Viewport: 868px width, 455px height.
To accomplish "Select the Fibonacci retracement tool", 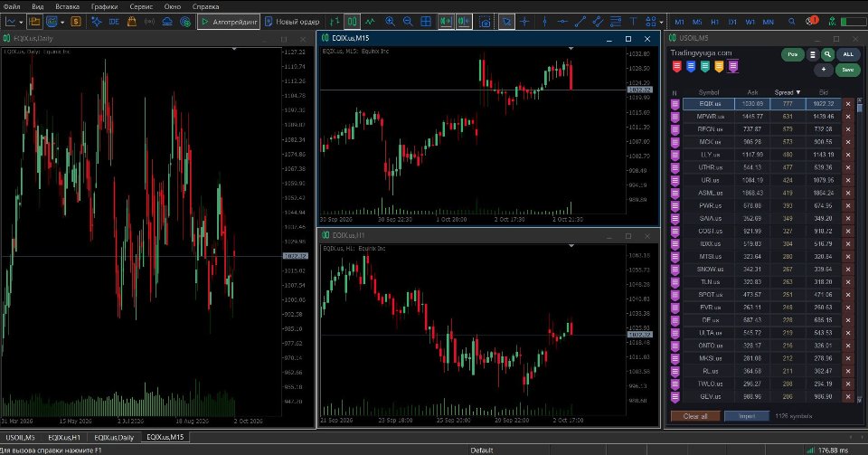I will pyautogui.click(x=616, y=22).
